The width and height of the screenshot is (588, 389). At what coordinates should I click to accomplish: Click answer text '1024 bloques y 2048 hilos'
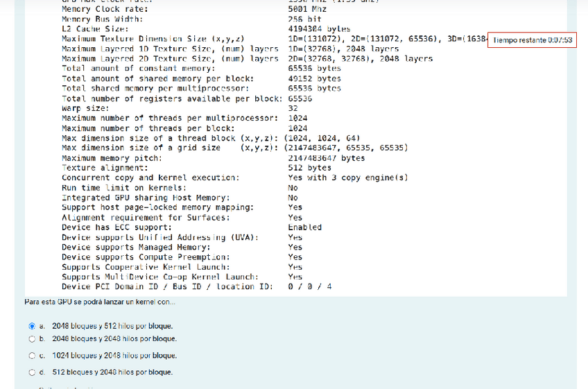coord(114,356)
